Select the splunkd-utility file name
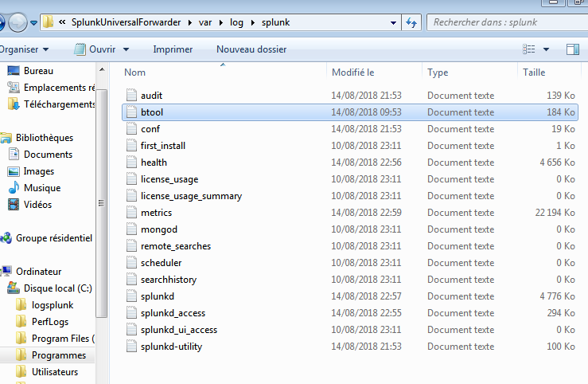The height and width of the screenshot is (384, 588). tap(171, 347)
